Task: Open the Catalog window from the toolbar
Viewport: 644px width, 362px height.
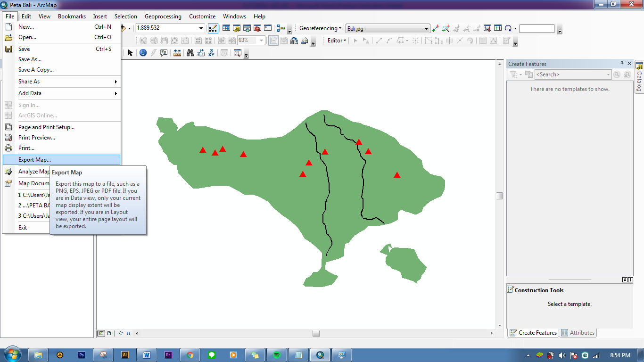Action: (x=236, y=28)
